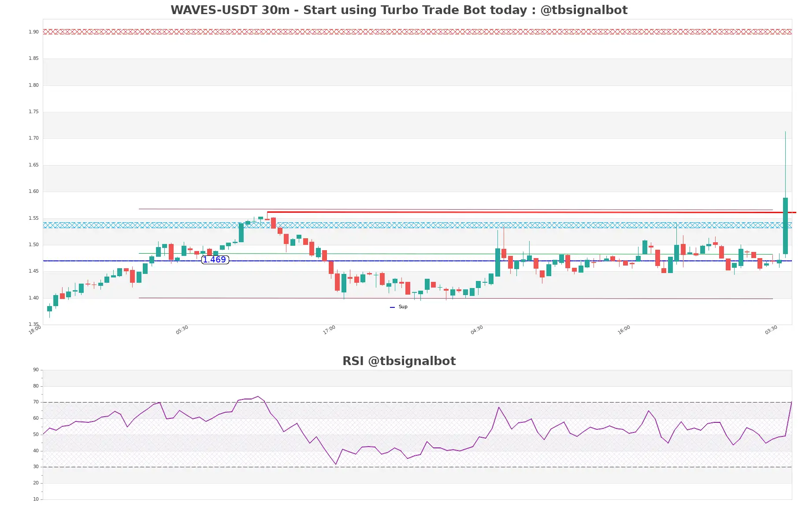Click the 1.45 price axis label
This screenshot has width=798, height=532.
coord(33,271)
